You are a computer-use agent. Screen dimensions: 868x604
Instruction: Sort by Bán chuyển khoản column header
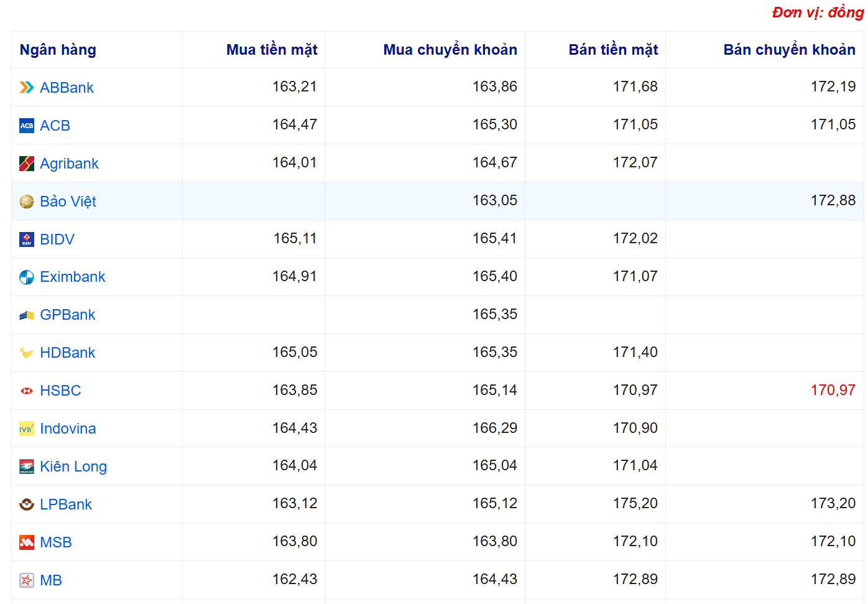pyautogui.click(x=789, y=50)
